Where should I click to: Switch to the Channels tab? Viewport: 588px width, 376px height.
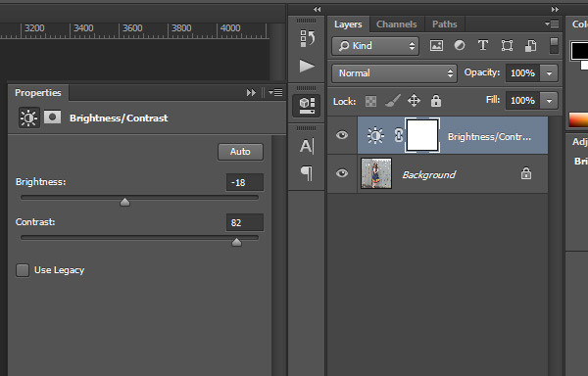396,24
